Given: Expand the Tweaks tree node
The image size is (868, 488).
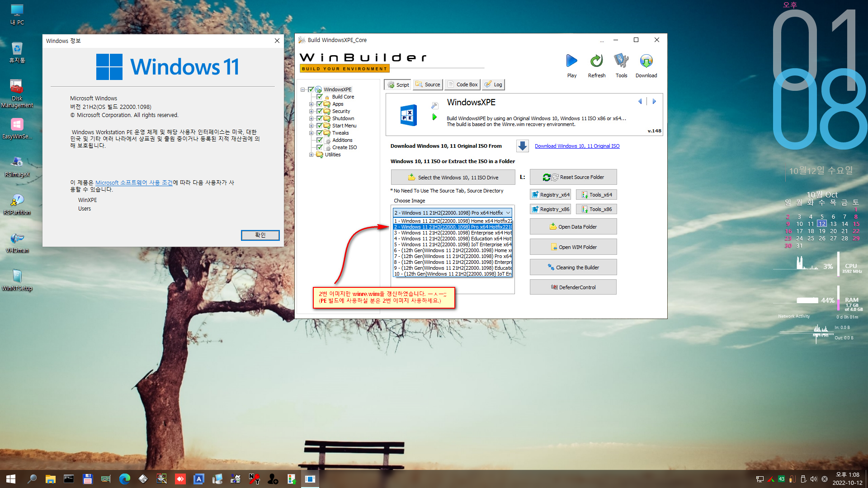Looking at the screenshot, I should coord(311,133).
